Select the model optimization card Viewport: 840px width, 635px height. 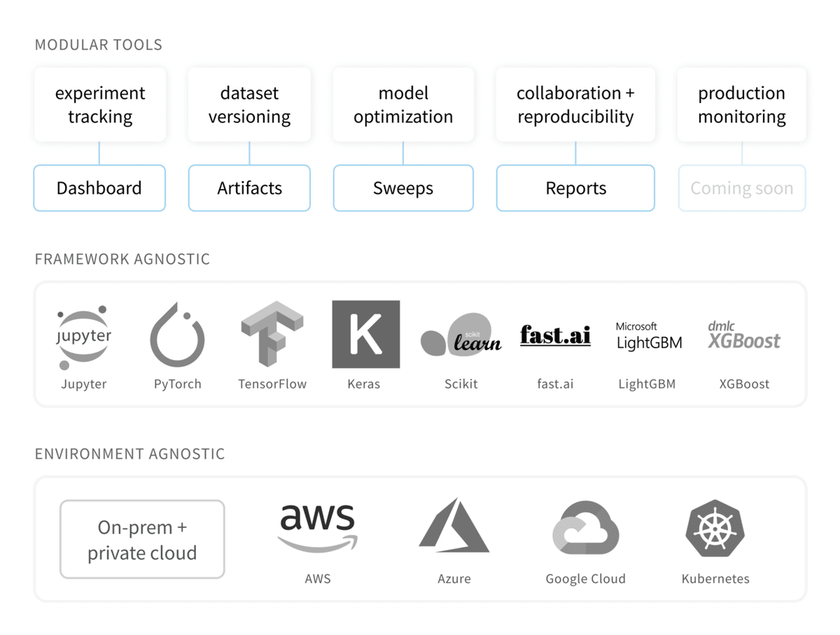[402, 105]
